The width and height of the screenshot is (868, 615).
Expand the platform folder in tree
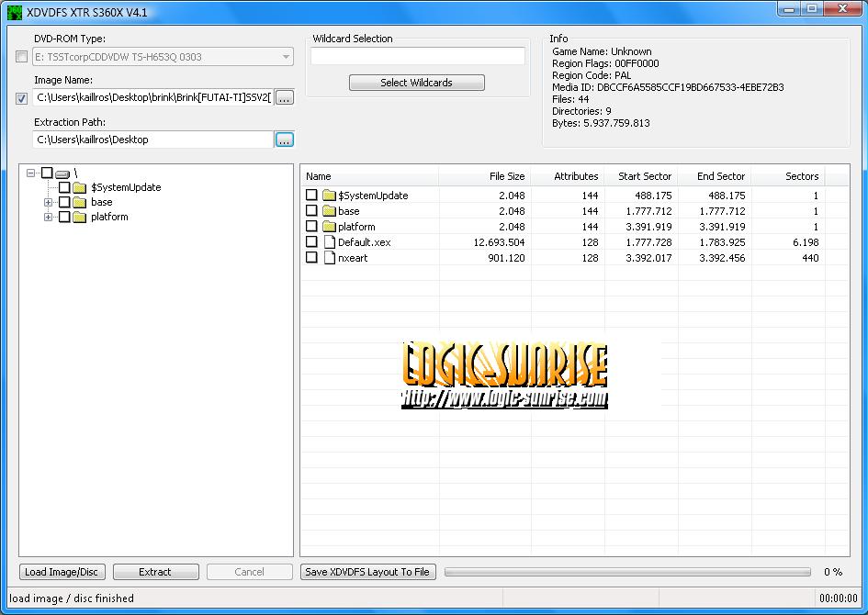(48, 217)
